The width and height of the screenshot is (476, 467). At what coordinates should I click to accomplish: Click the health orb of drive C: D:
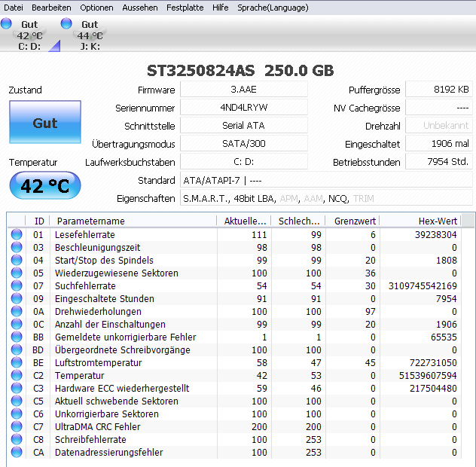[6, 23]
